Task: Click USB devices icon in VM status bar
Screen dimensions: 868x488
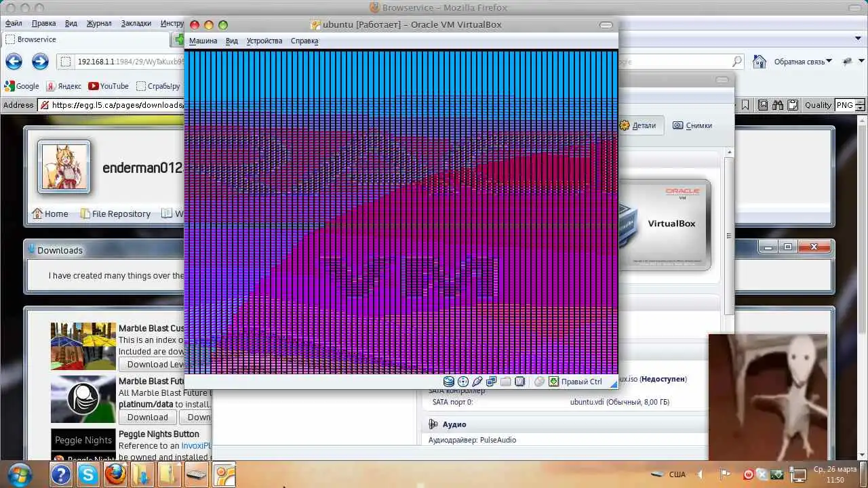Action: 477,382
